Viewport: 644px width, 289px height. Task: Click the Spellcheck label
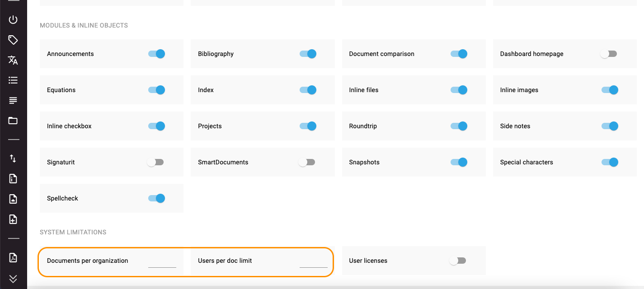pyautogui.click(x=63, y=198)
